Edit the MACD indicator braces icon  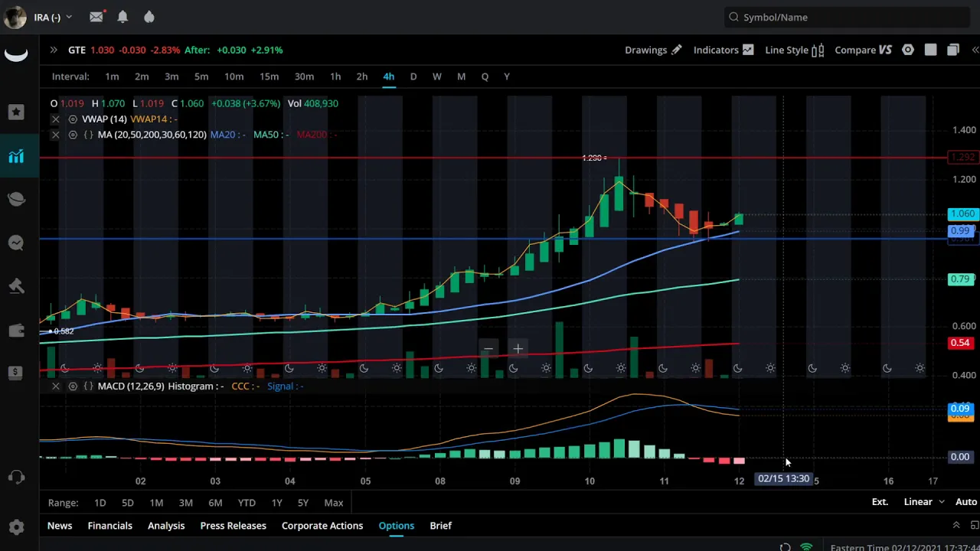click(x=89, y=386)
